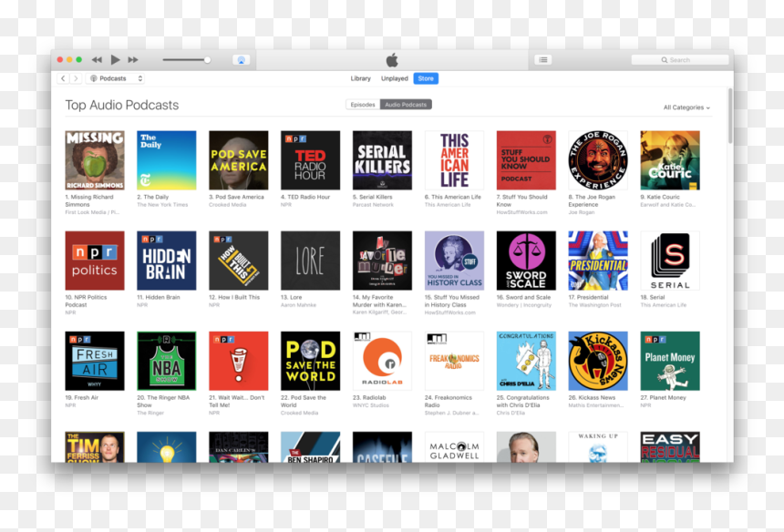Viewport: 784px width, 532px height.
Task: Open the Podcasts media picker dropdown
Action: [x=116, y=78]
